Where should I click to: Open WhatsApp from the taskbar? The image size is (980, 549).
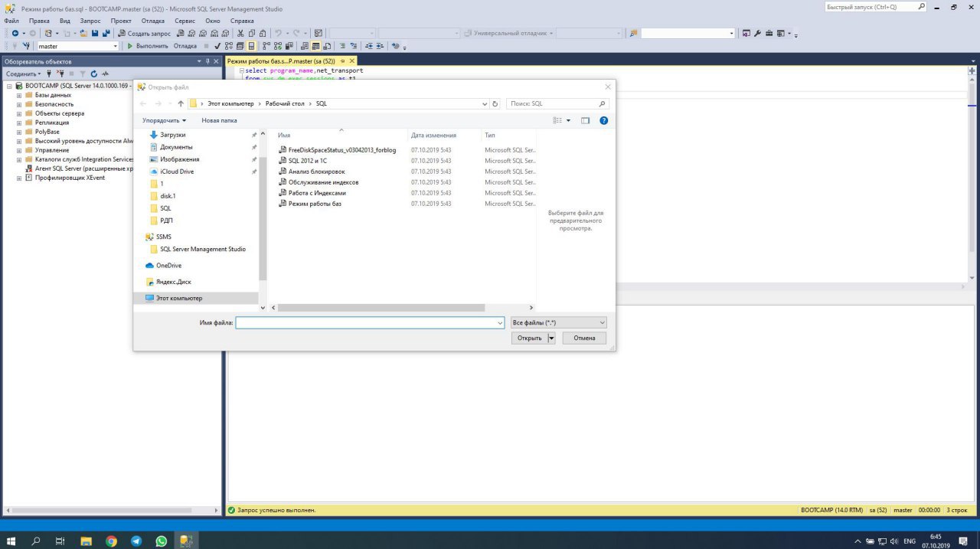[161, 541]
